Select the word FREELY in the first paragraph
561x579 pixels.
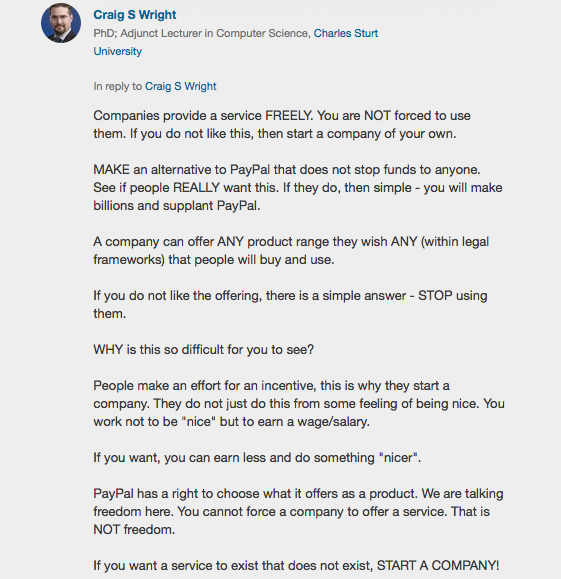289,116
